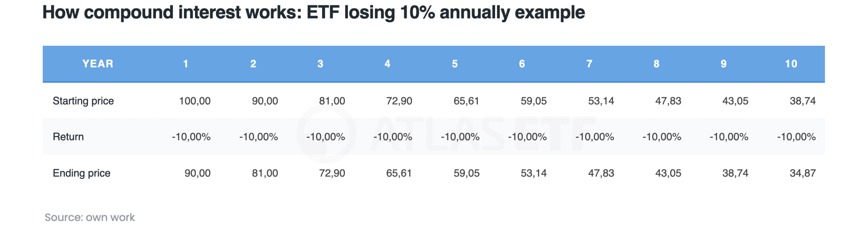868x227 pixels.
Task: Click year 1 return value -10,00%
Action: coord(191,137)
